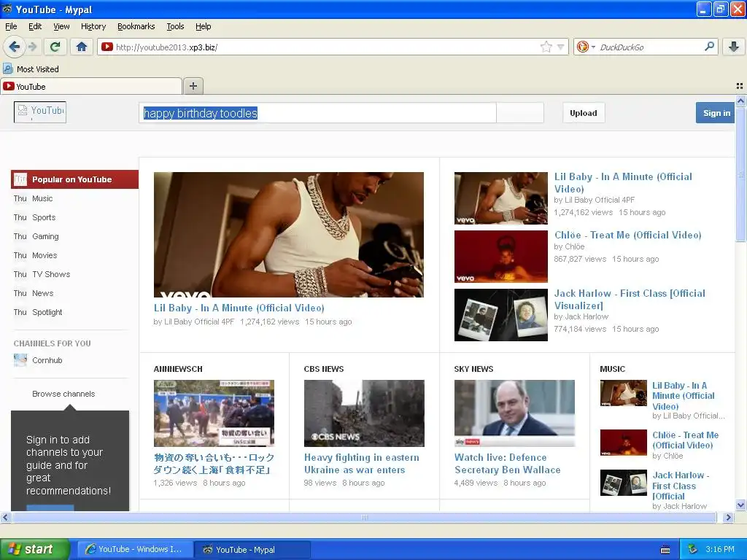Click the YouTube site favicon in the address bar
747x560 pixels.
(x=107, y=47)
